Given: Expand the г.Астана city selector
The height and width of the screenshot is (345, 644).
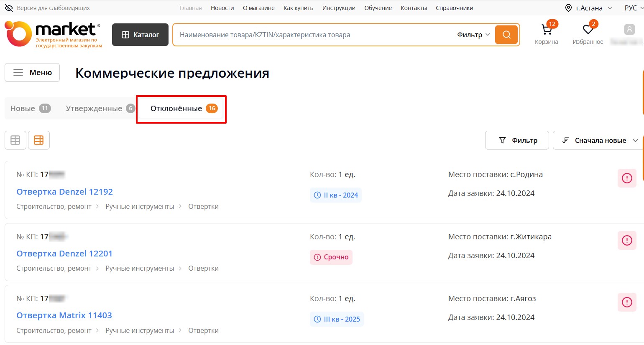Looking at the screenshot, I should pos(588,8).
